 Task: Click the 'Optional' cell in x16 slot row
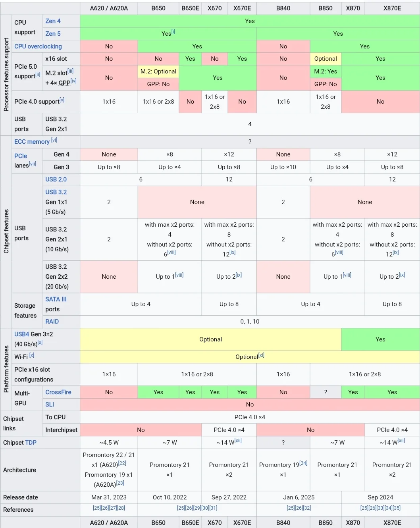click(326, 59)
